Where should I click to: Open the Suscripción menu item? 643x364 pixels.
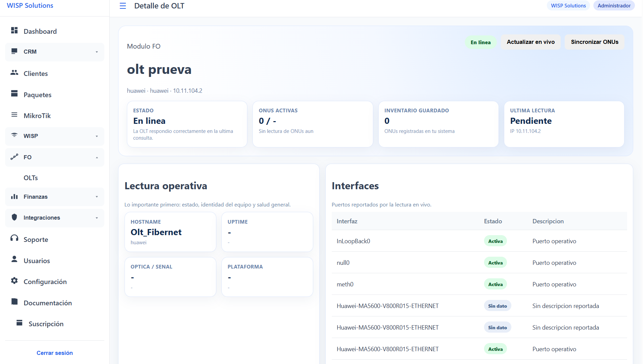(x=46, y=324)
